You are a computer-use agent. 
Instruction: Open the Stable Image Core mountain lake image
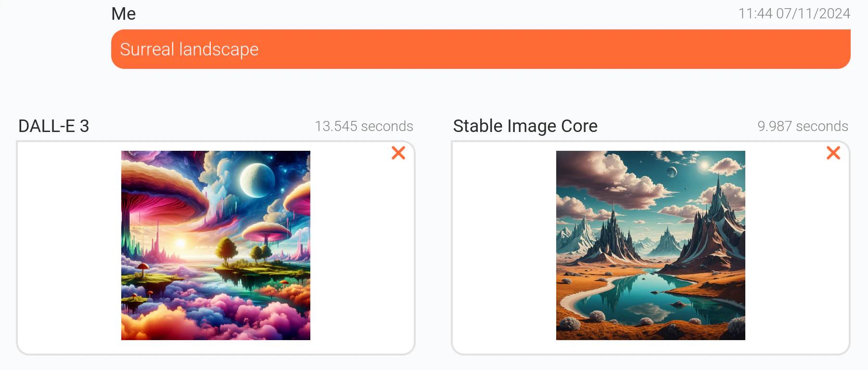(651, 245)
